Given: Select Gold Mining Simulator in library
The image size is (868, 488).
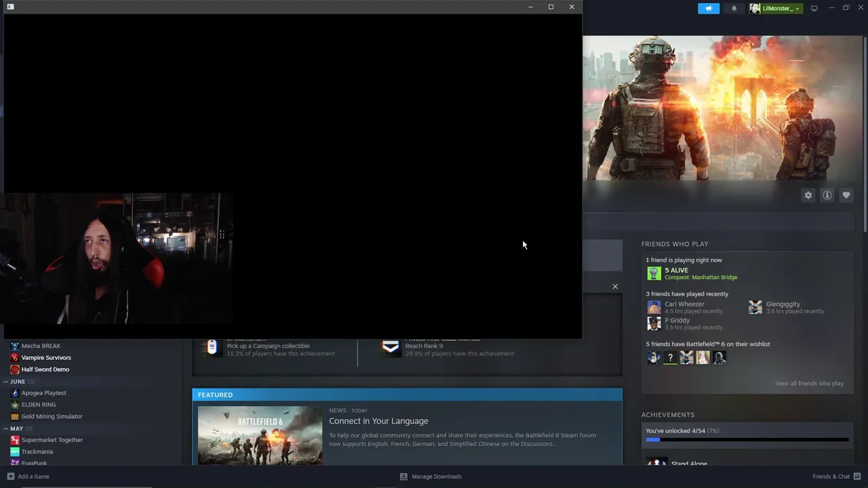Looking at the screenshot, I should point(52,416).
